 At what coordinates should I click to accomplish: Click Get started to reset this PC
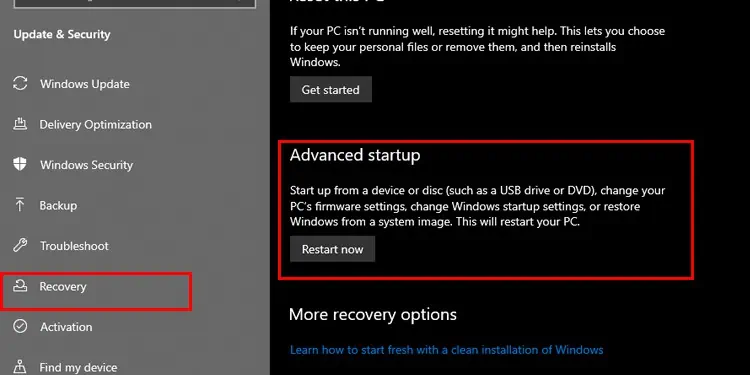point(331,89)
